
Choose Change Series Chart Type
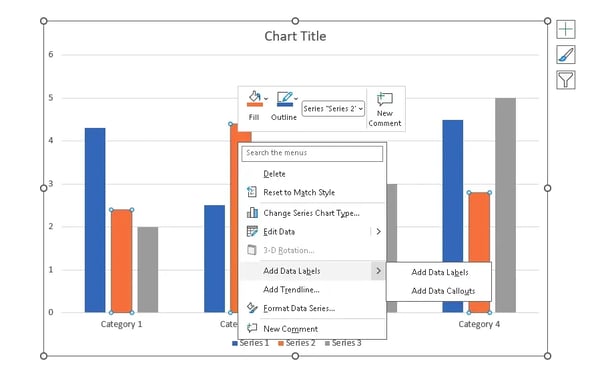pos(311,213)
